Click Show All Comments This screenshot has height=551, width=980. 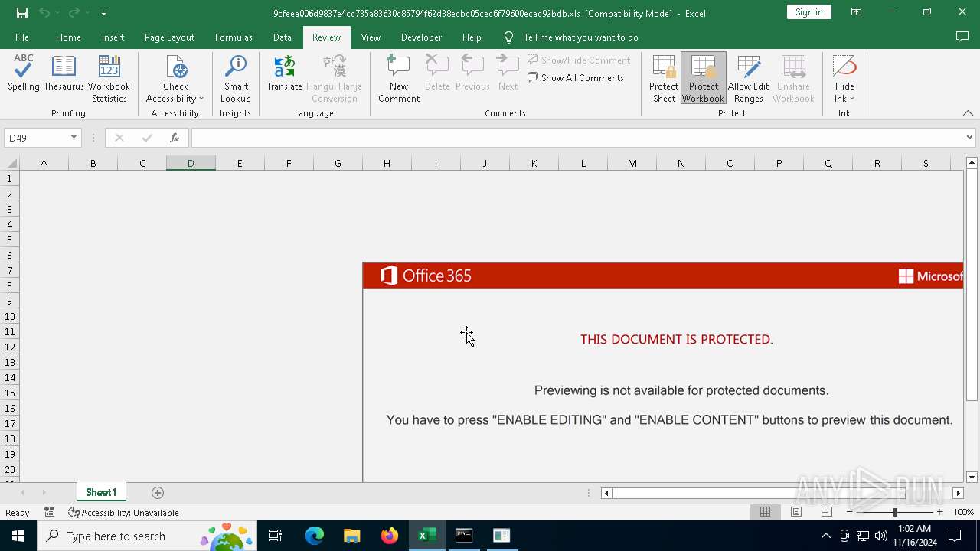pyautogui.click(x=576, y=77)
